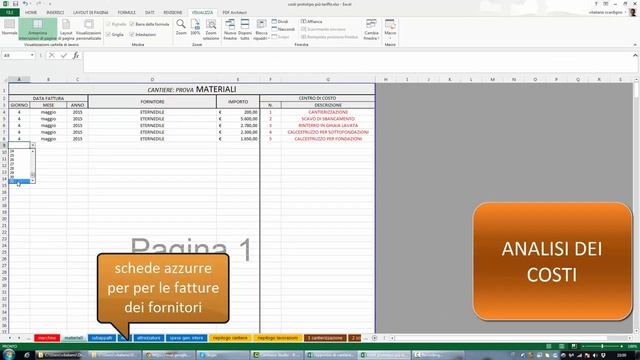Open the FILE tab
The width and height of the screenshot is (640, 360).
(x=9, y=13)
